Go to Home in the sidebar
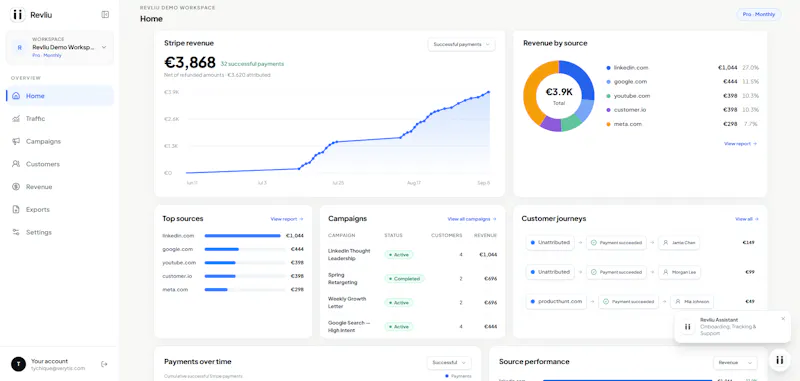This screenshot has height=381, width=800. coord(60,96)
